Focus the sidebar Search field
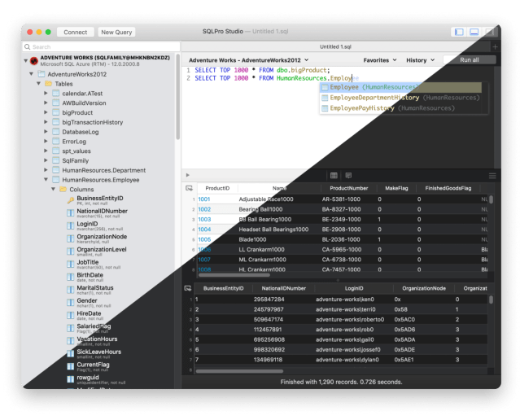Screen dimensions: 520x420 102,46
